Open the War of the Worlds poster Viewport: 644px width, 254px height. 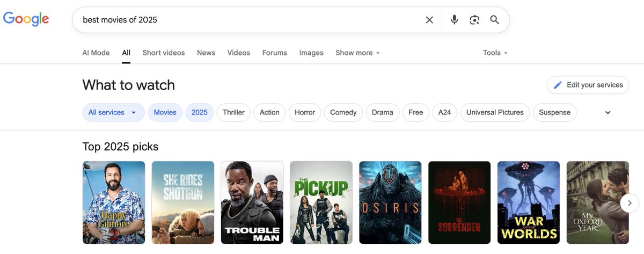tap(529, 202)
